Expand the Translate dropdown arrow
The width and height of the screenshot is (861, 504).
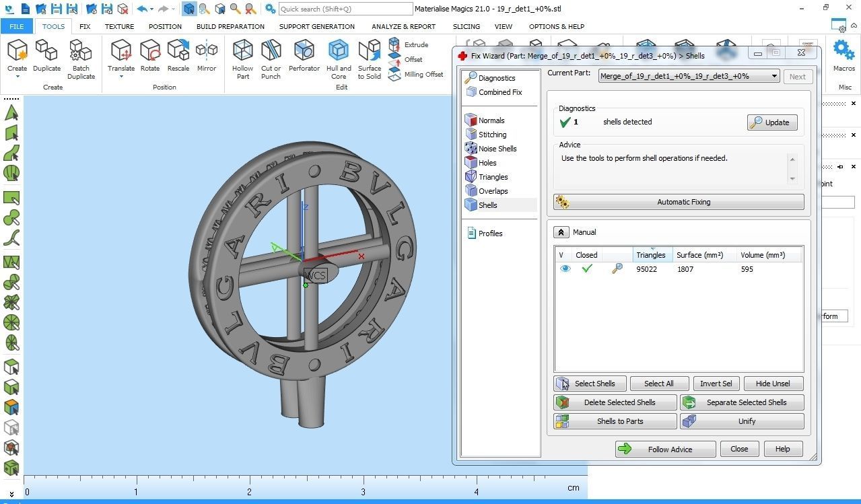pyautogui.click(x=121, y=76)
